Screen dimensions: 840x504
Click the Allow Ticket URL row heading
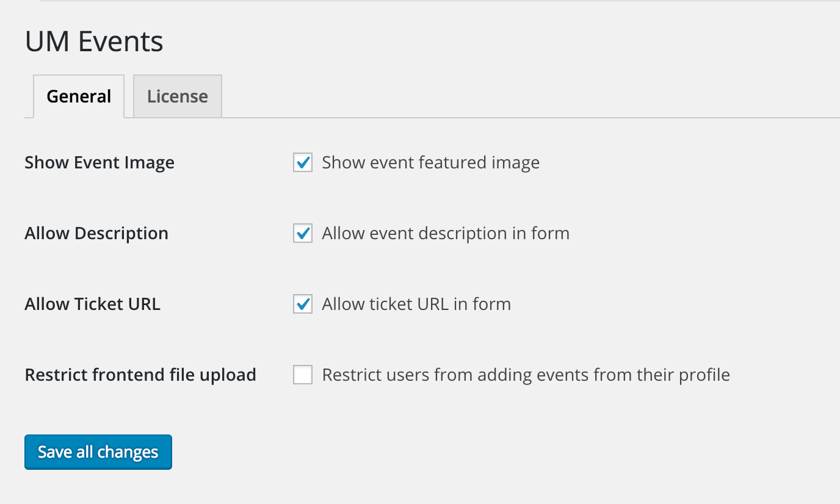pyautogui.click(x=93, y=304)
